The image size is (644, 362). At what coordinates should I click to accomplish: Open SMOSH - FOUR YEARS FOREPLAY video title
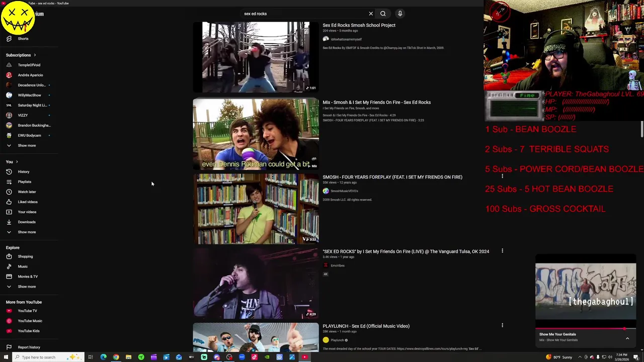392,177
